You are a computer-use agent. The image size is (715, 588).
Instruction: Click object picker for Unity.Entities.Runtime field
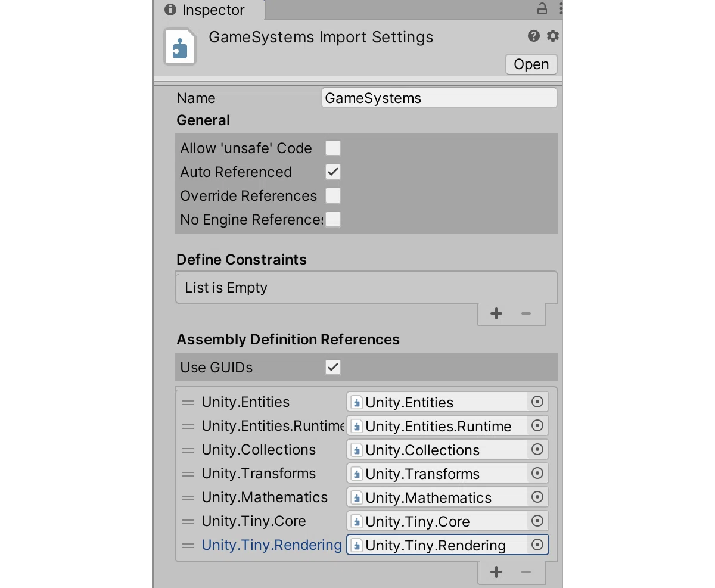[x=537, y=426]
